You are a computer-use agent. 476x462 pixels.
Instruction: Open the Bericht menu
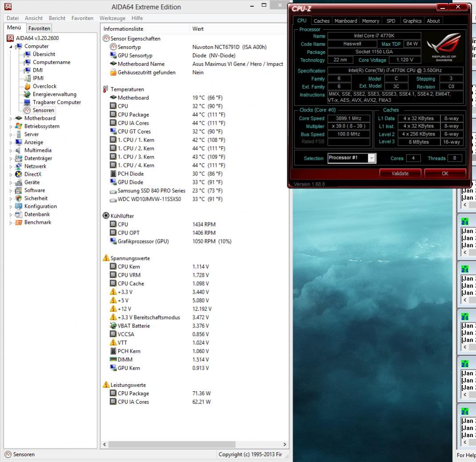57,18
